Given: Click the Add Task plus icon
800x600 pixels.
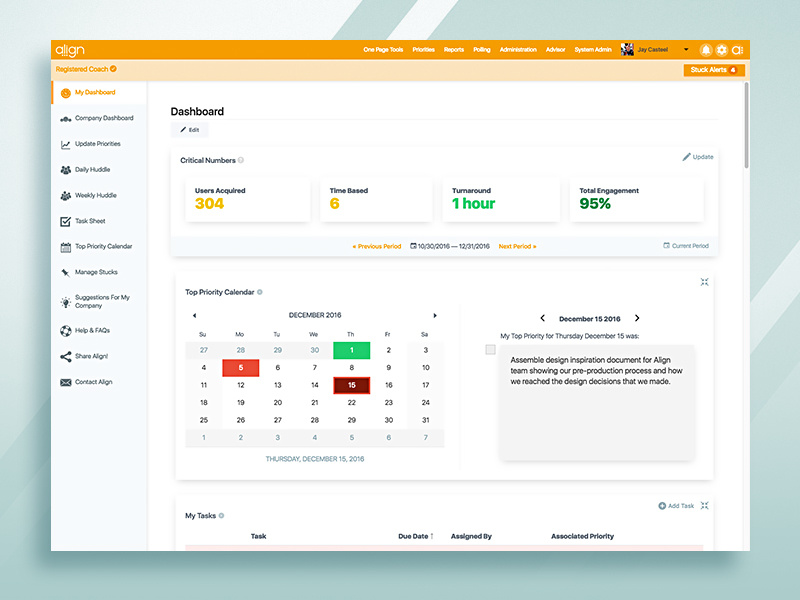Looking at the screenshot, I should [x=662, y=506].
